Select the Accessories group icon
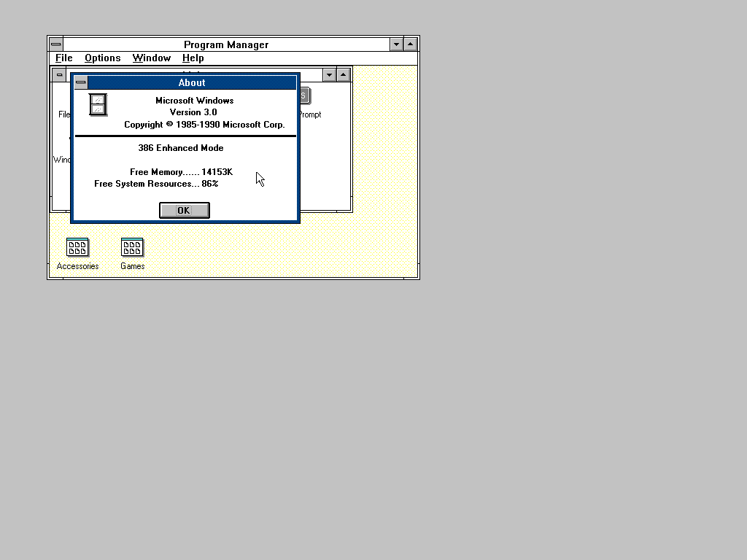The height and width of the screenshot is (560, 747). coord(77,248)
